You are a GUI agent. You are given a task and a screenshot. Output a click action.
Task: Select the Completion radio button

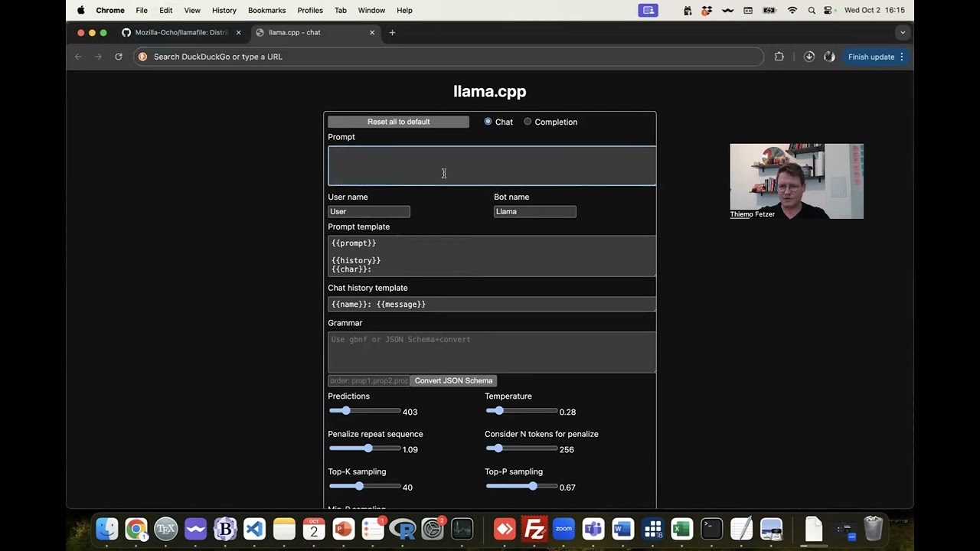click(528, 122)
